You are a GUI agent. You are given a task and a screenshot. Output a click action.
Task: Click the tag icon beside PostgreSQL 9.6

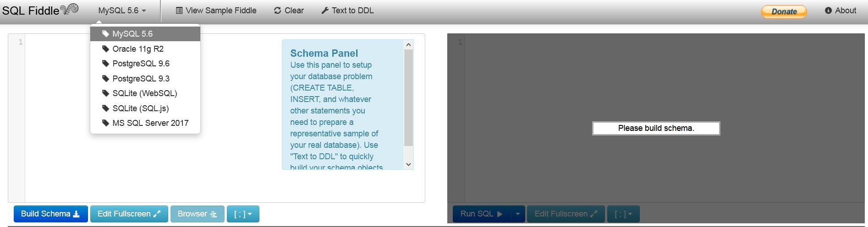pos(105,64)
